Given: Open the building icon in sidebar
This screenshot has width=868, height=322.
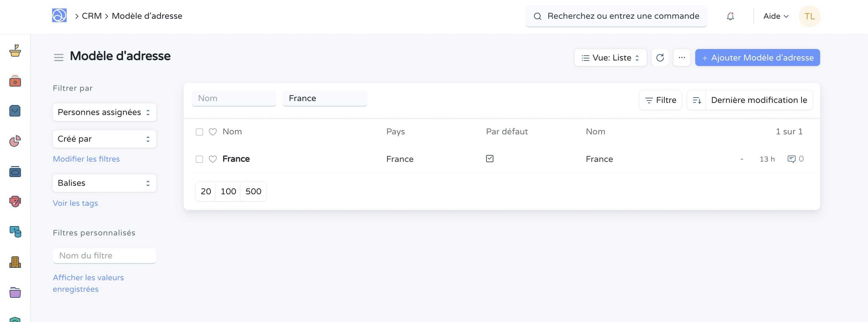Looking at the screenshot, I should click(15, 262).
